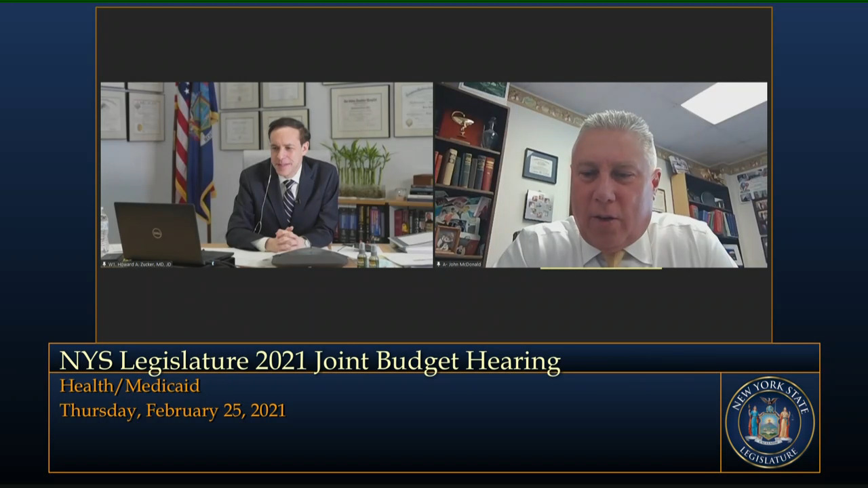Click the 'Thursday, February 25, 2021' date text
Screen dimensions: 868x488
(x=172, y=411)
